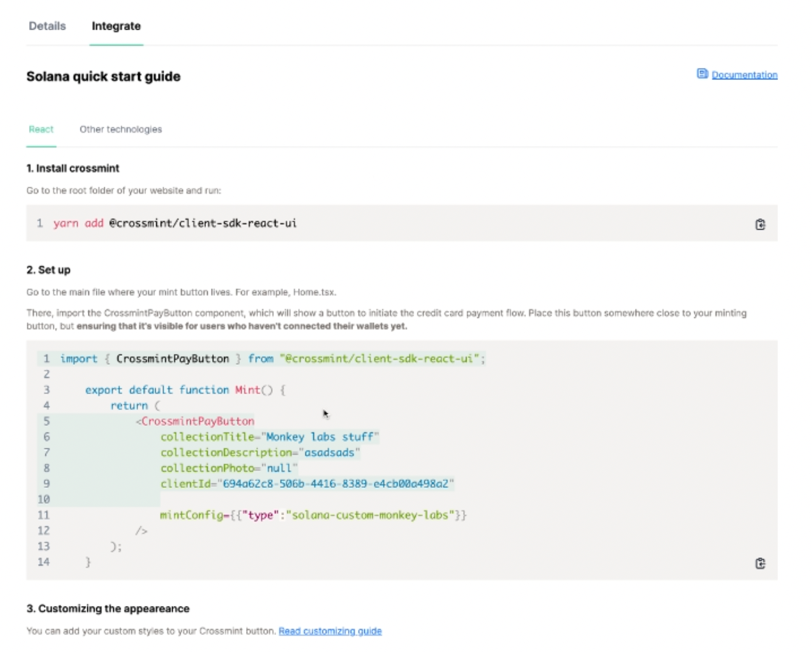Click the import CrossmintPayButton code line
Viewport: 812px width, 652px height.
pos(272,359)
